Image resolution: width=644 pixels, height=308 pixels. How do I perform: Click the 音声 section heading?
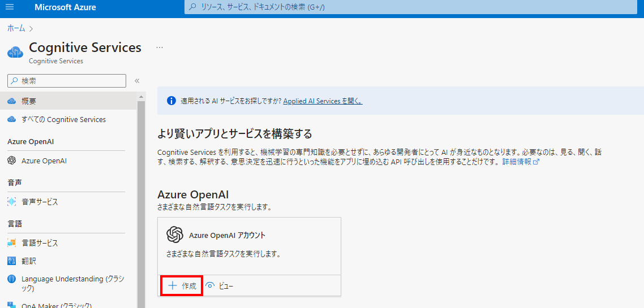(14, 183)
